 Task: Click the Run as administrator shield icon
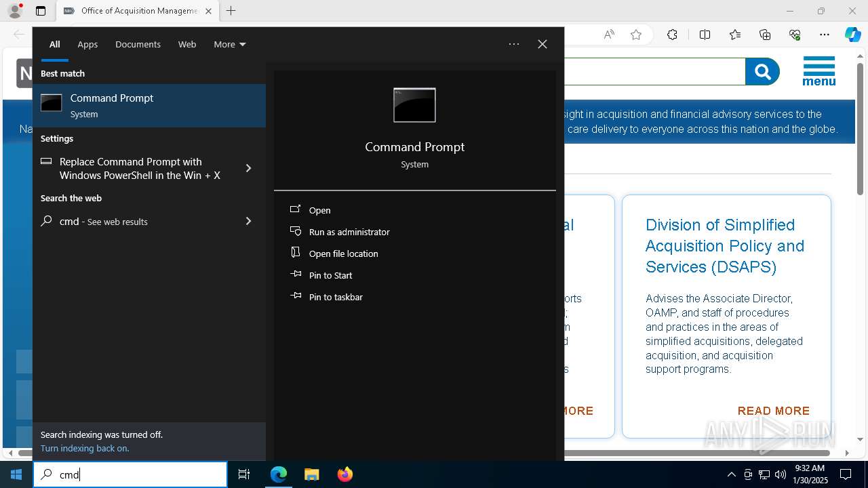point(295,231)
